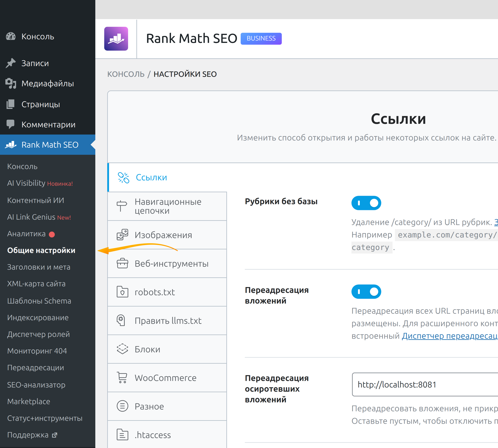Click the Записи pushpin icon
Screen dimensions: 498x448
11,63
